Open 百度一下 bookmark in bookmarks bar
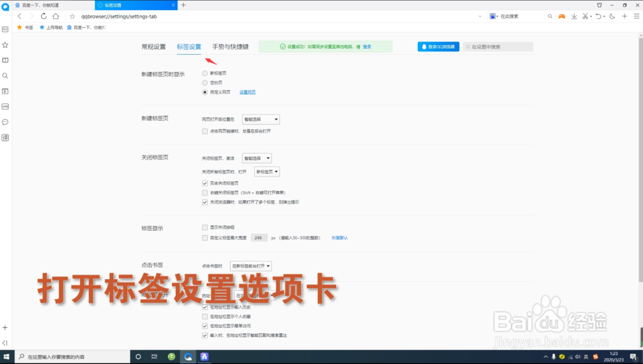643x364 pixels. (x=86, y=28)
